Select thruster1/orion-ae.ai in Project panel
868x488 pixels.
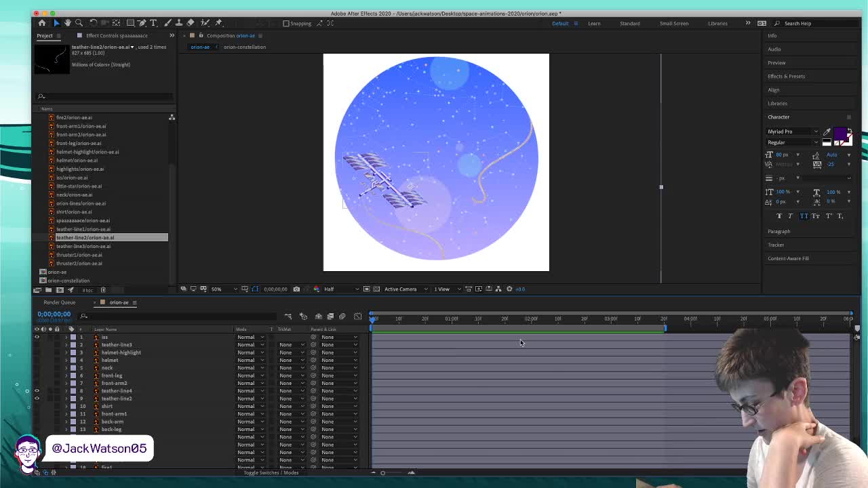point(79,255)
